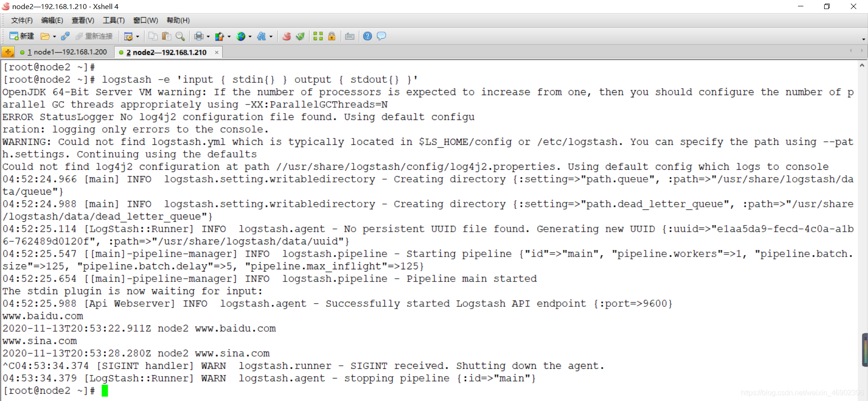
Task: Expand the globe encoding dropdown arrow
Action: click(x=250, y=37)
